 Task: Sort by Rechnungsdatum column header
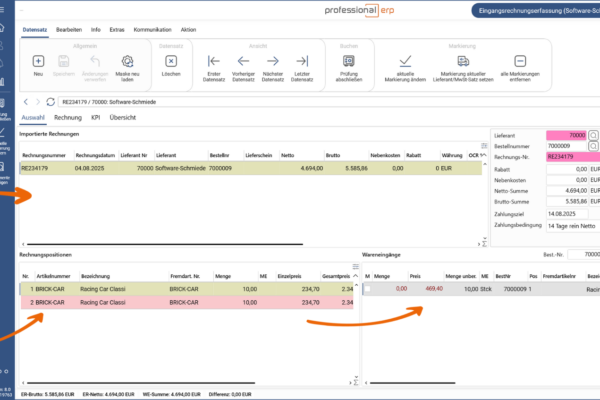coord(95,155)
